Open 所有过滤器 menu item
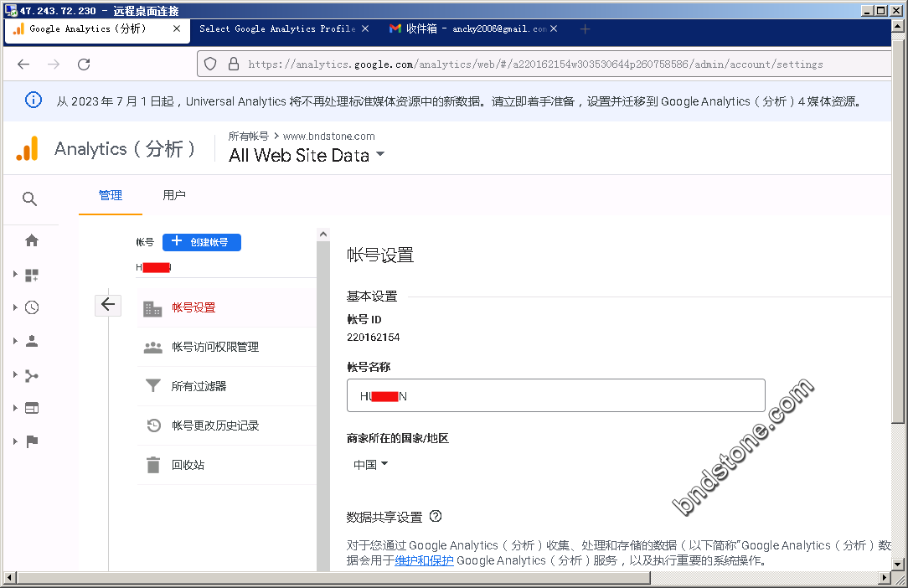 click(x=226, y=386)
